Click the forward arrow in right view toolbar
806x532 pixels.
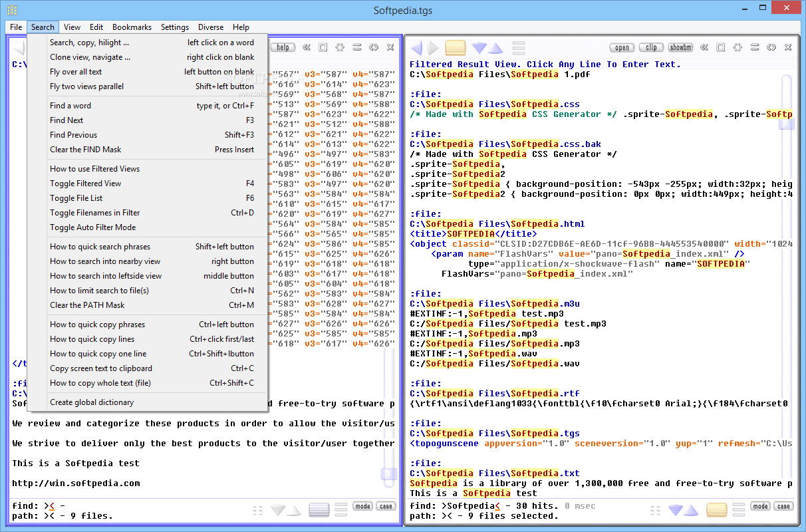coord(433,48)
